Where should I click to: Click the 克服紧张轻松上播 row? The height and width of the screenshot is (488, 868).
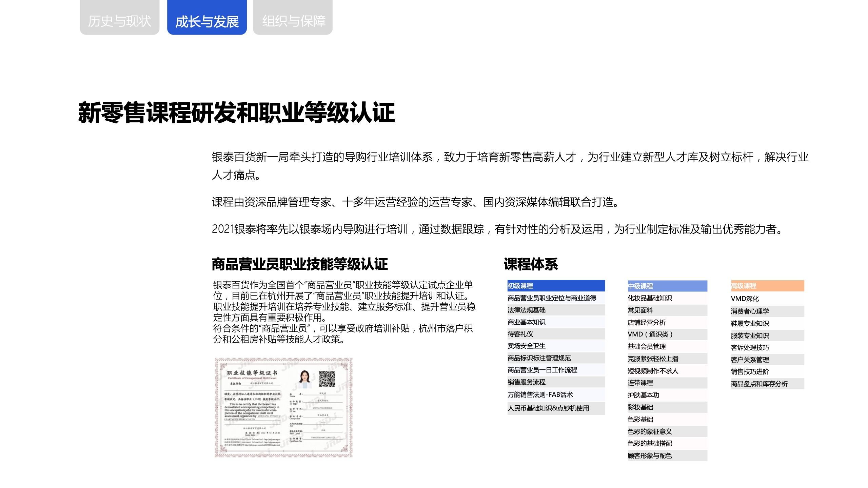[667, 359]
